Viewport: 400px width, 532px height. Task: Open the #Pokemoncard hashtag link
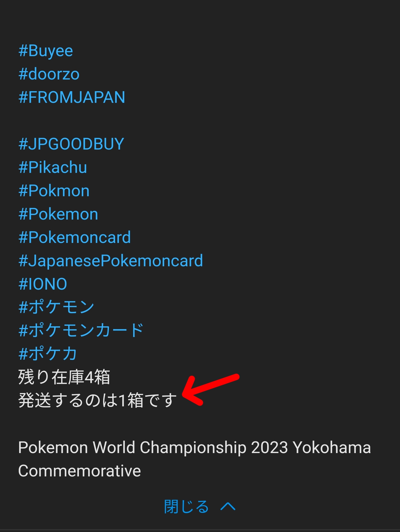coord(74,238)
